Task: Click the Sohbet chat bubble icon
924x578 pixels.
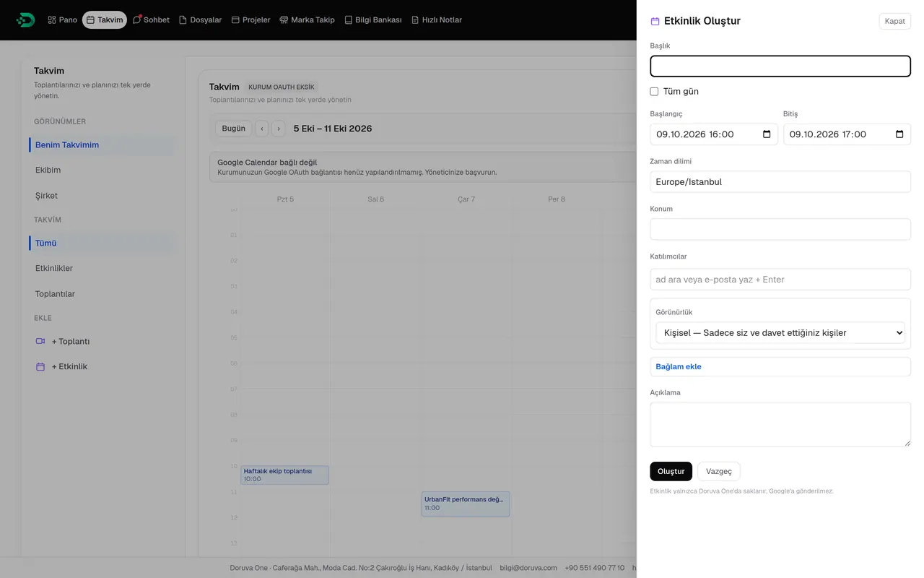Action: coord(137,20)
